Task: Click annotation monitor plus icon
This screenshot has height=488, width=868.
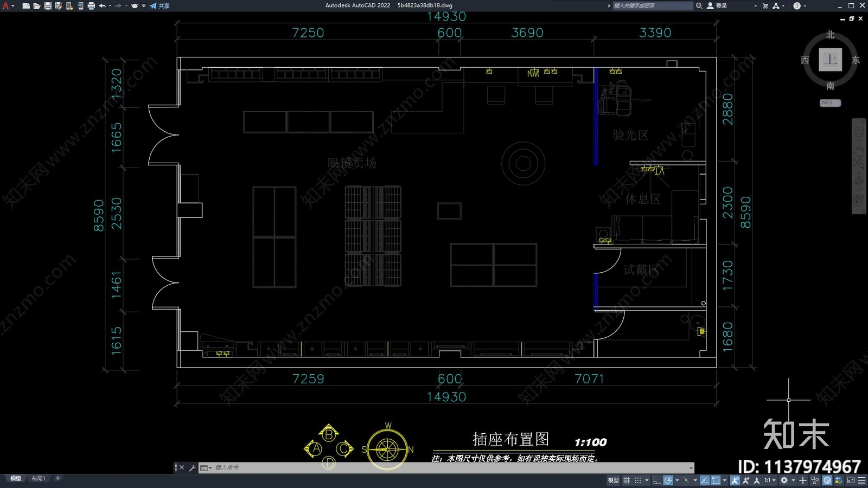Action: pyautogui.click(x=803, y=480)
